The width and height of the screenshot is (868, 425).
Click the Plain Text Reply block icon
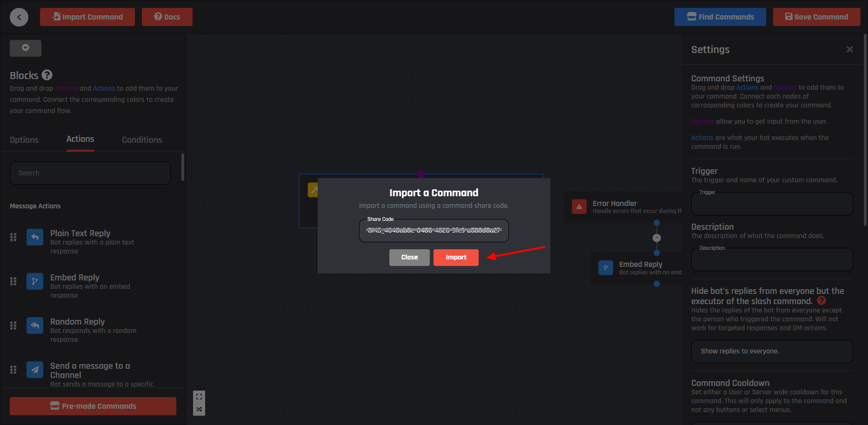click(35, 237)
